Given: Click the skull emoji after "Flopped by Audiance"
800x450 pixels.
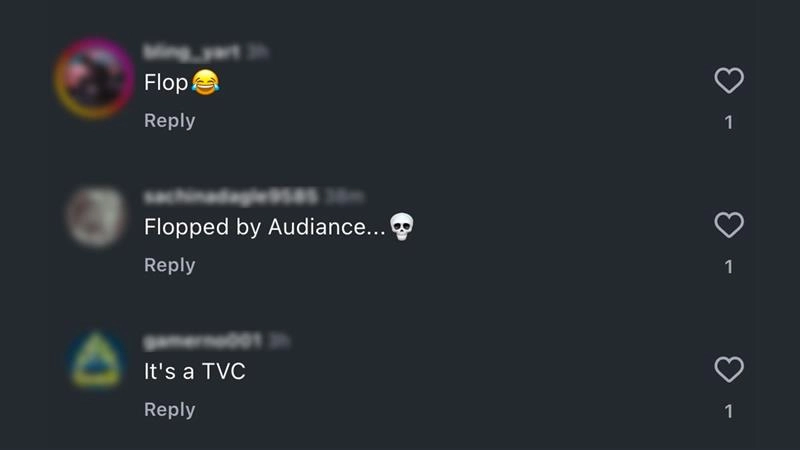Looking at the screenshot, I should click(402, 227).
